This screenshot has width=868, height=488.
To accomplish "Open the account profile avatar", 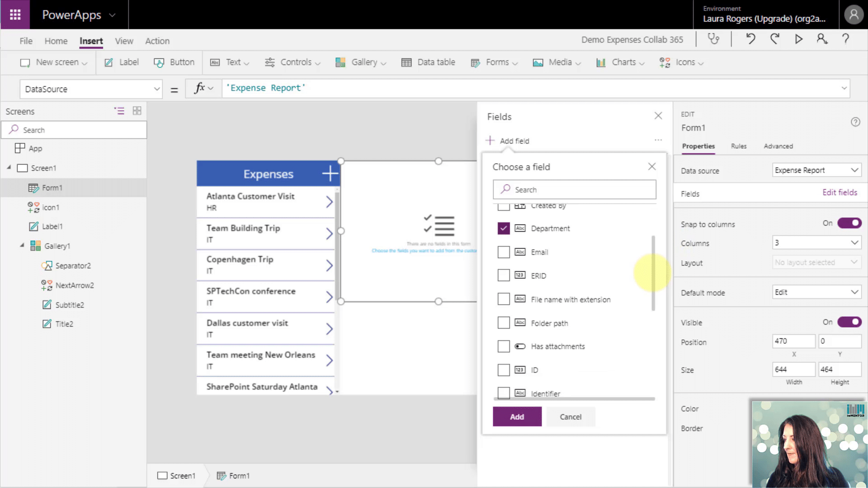I will tap(854, 14).
